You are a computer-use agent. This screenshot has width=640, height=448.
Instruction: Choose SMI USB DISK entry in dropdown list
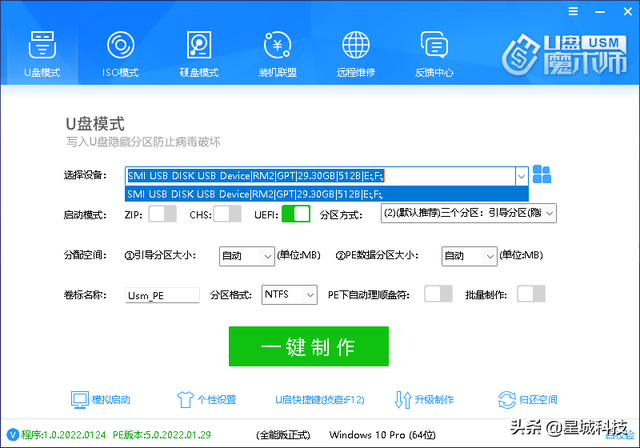327,194
